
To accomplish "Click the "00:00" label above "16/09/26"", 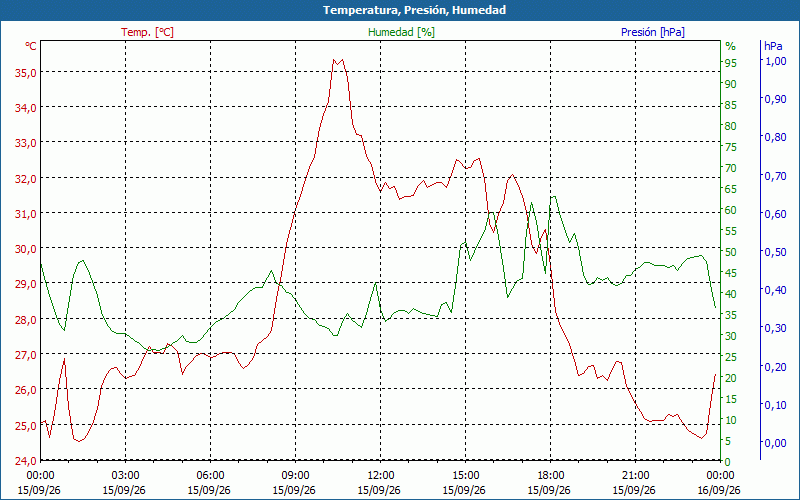I will [x=720, y=476].
